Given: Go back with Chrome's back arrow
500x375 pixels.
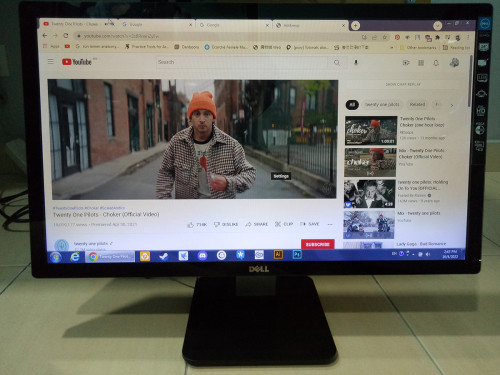Looking at the screenshot, I should pos(45,35).
